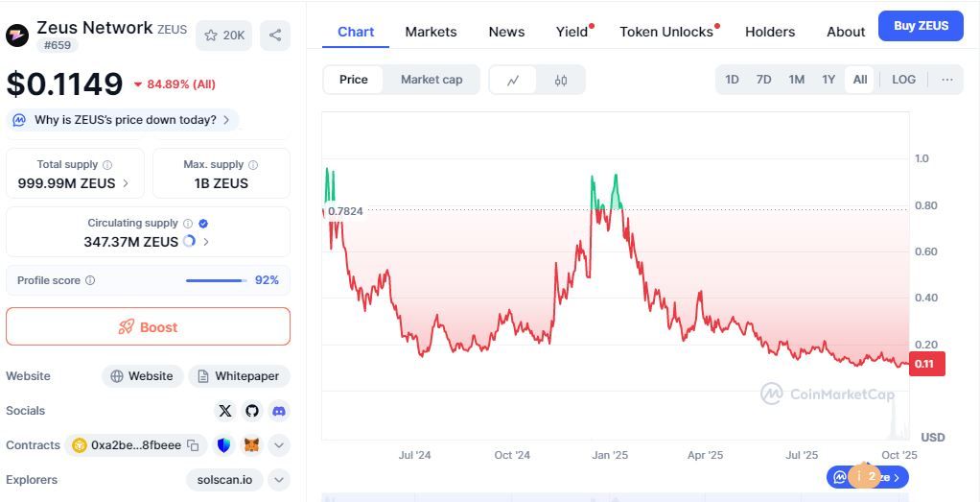The image size is (980, 502).
Task: Open the X (Twitter) social link
Action: [x=225, y=411]
